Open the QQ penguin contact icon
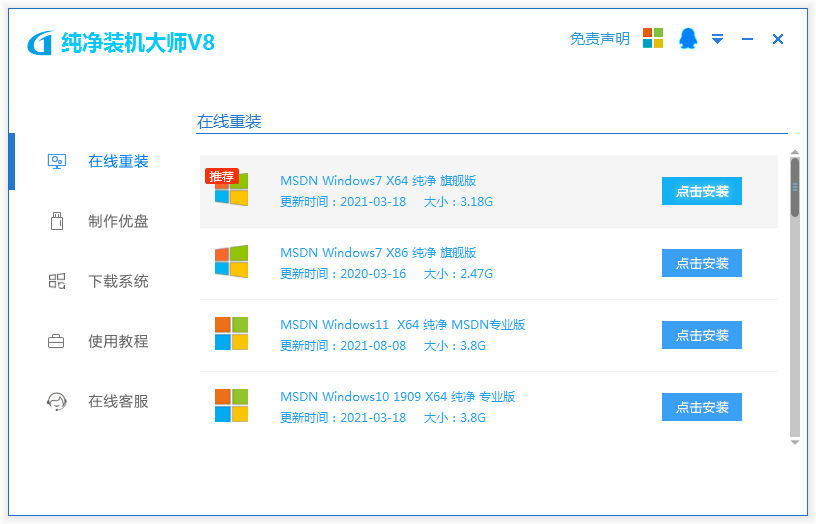 688,39
